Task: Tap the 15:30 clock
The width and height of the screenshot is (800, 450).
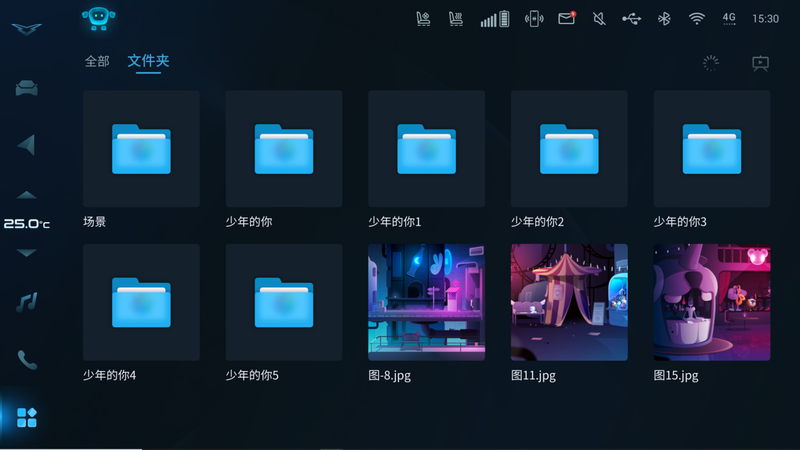Action: [x=765, y=19]
